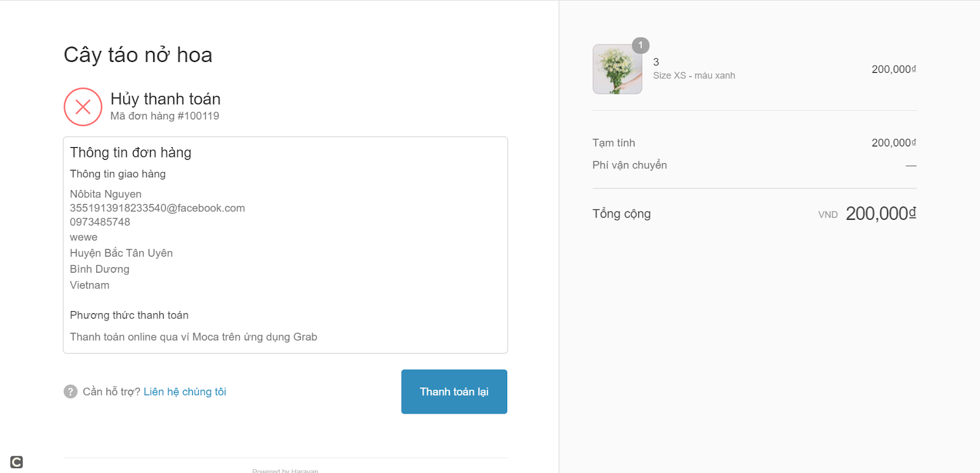Click the phone number 0973485748
The height and width of the screenshot is (473, 980).
click(100, 222)
